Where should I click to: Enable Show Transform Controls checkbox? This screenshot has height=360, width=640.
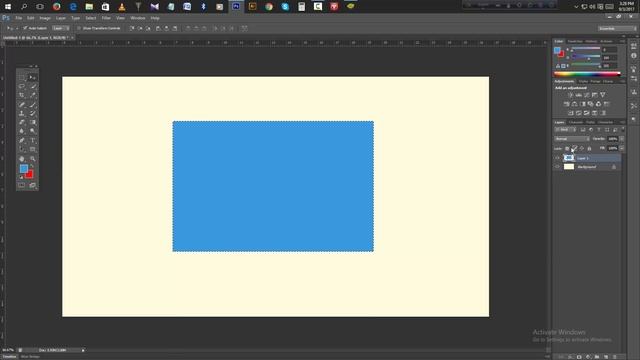pyautogui.click(x=79, y=28)
